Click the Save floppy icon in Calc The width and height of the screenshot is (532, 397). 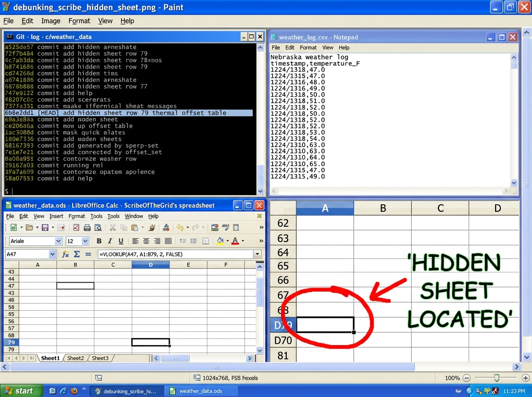click(x=45, y=228)
